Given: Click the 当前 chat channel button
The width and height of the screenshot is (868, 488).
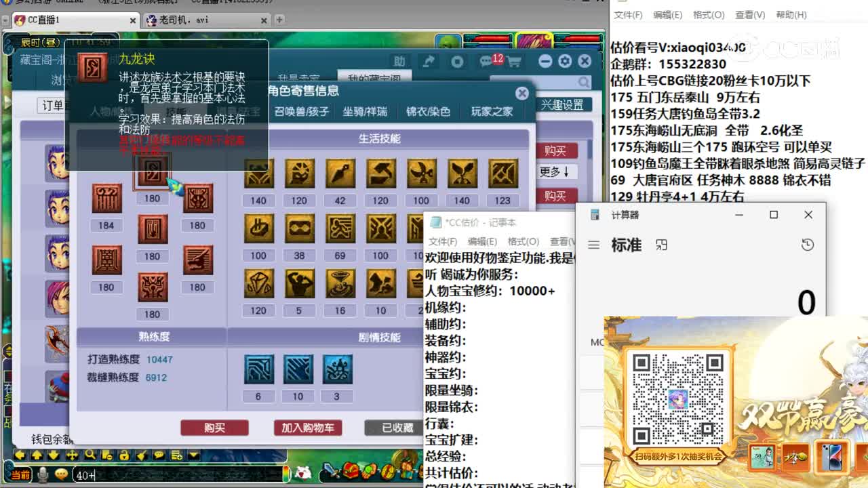Looking at the screenshot, I should [20, 475].
